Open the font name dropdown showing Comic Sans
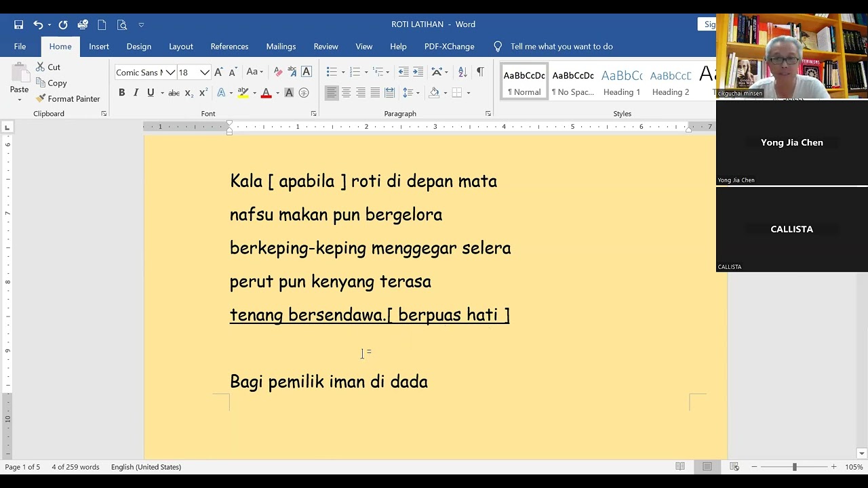This screenshot has width=868, height=488. [x=170, y=73]
